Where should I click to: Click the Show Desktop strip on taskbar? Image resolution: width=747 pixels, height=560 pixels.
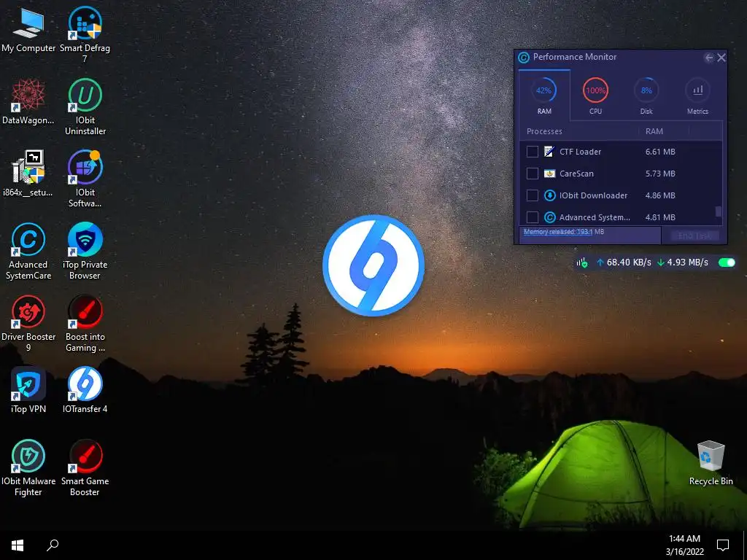click(745, 545)
